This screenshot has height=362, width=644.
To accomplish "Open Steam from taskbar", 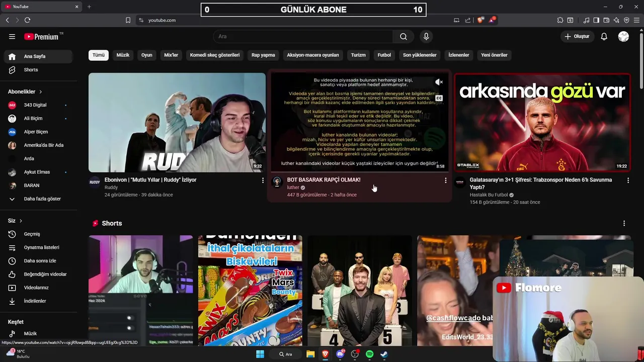I will (384, 354).
